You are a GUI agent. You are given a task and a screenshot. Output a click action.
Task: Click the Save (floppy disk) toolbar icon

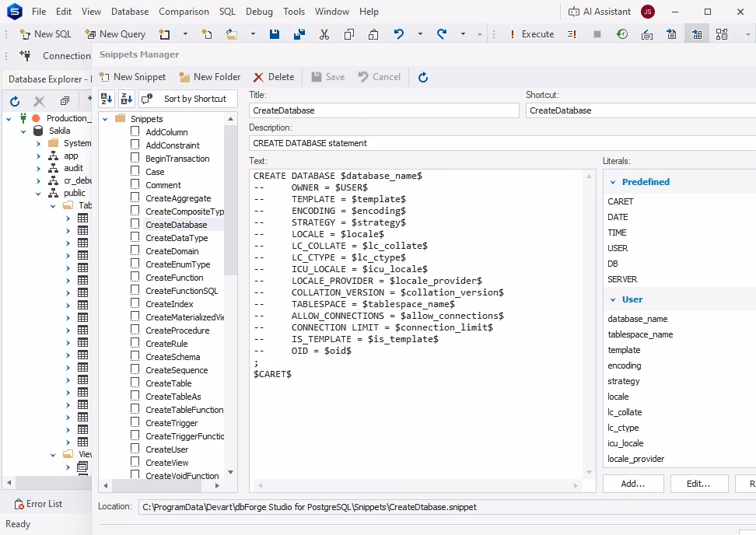275,34
